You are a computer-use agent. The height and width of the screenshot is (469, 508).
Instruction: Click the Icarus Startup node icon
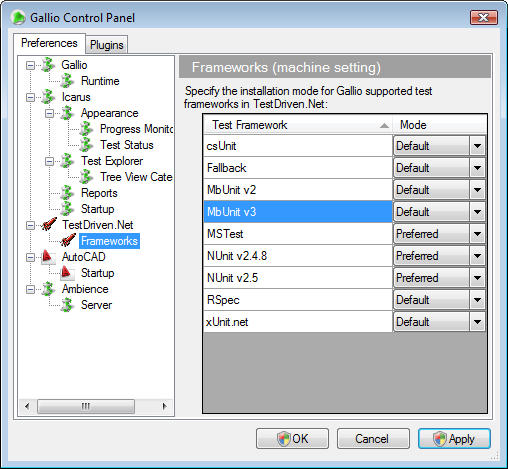pos(67,209)
